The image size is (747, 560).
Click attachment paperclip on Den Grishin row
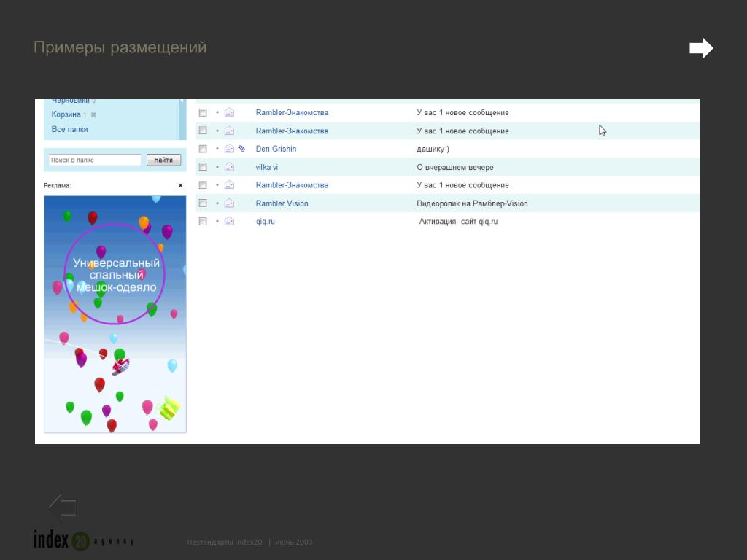click(x=241, y=149)
